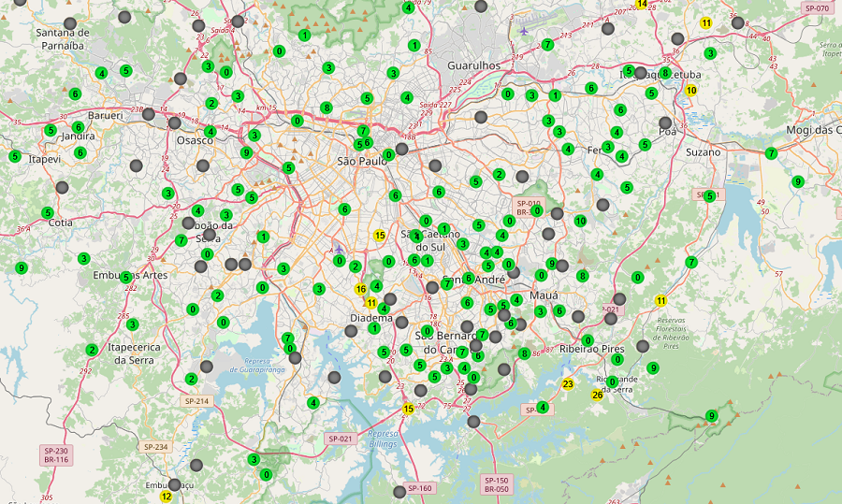Image resolution: width=842 pixels, height=504 pixels.
Task: Click the green marker numbered 10
Action: tap(580, 221)
